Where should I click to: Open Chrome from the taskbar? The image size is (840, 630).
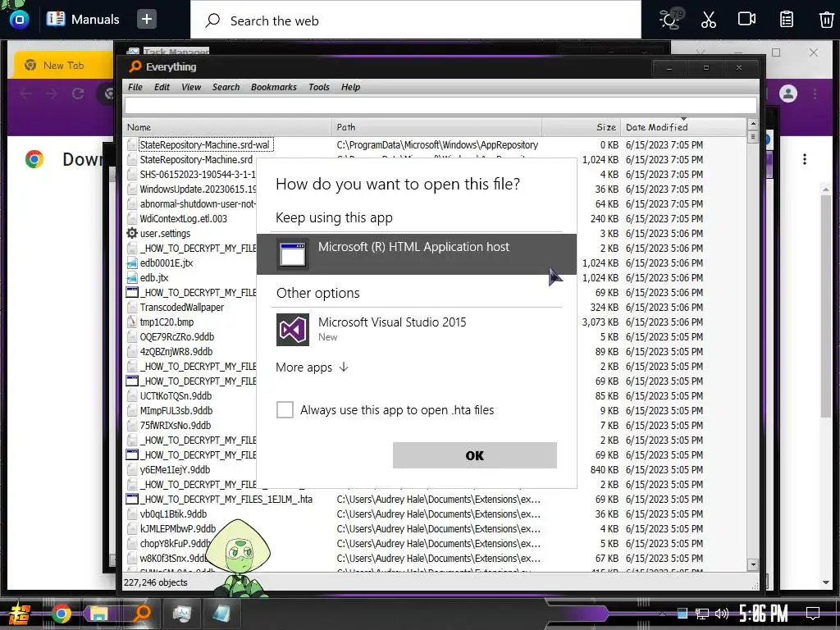61,614
